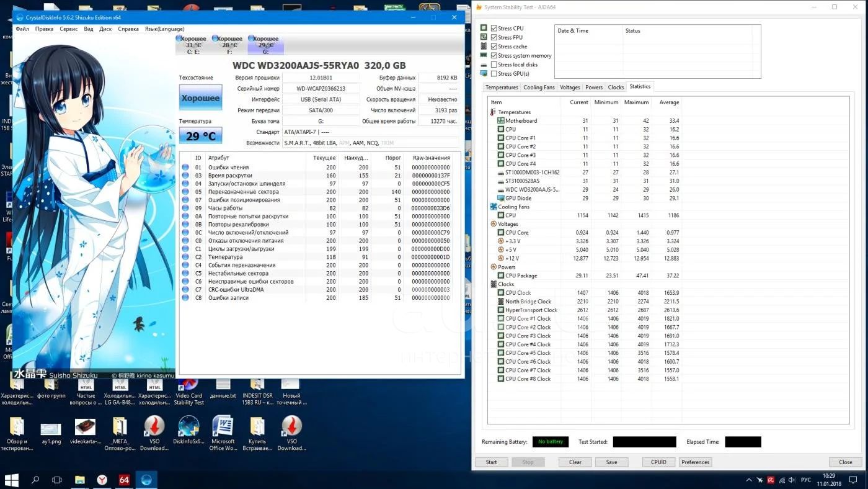Open the Холодильник LG GA-B48 HTML file
Viewport: 868px width, 489px height.
120,391
